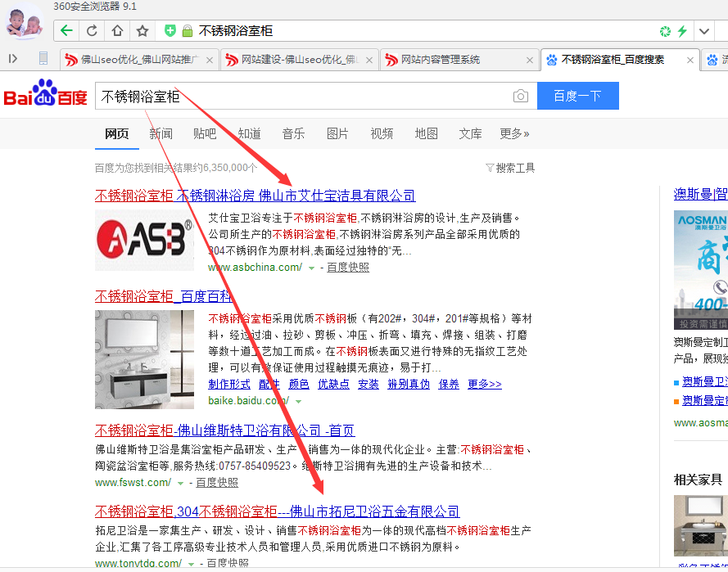Bookmark page with star icon

142,31
